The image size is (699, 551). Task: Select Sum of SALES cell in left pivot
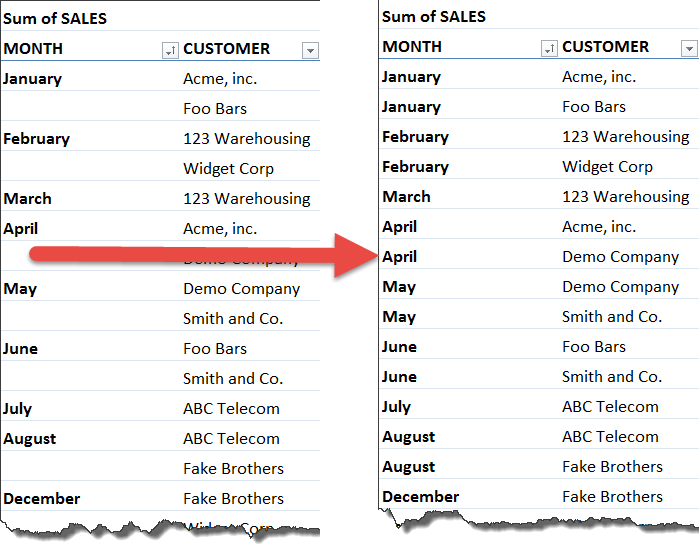(x=55, y=18)
